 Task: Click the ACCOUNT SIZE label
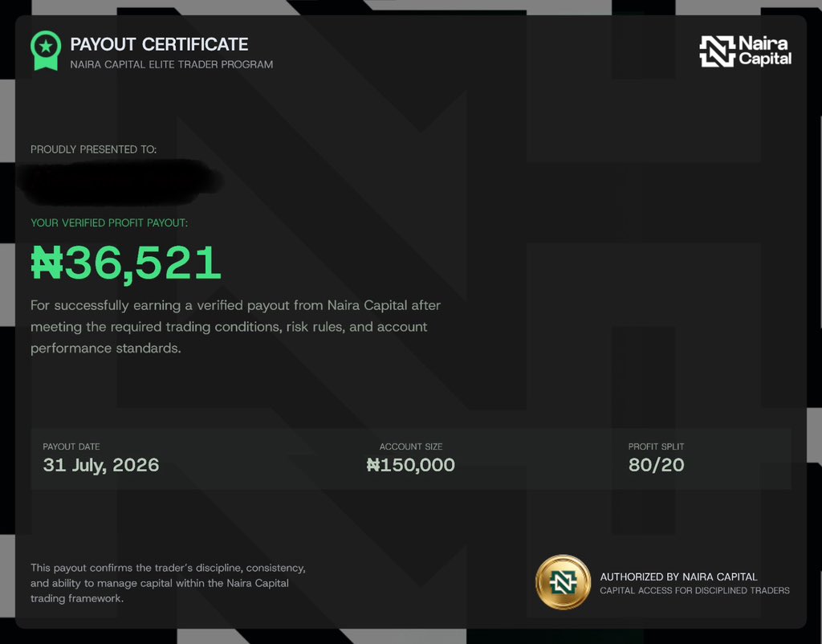coord(411,446)
